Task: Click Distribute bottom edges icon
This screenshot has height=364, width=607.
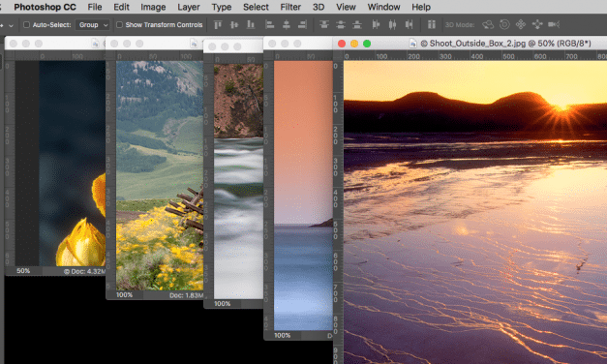Action: pyautogui.click(x=357, y=25)
